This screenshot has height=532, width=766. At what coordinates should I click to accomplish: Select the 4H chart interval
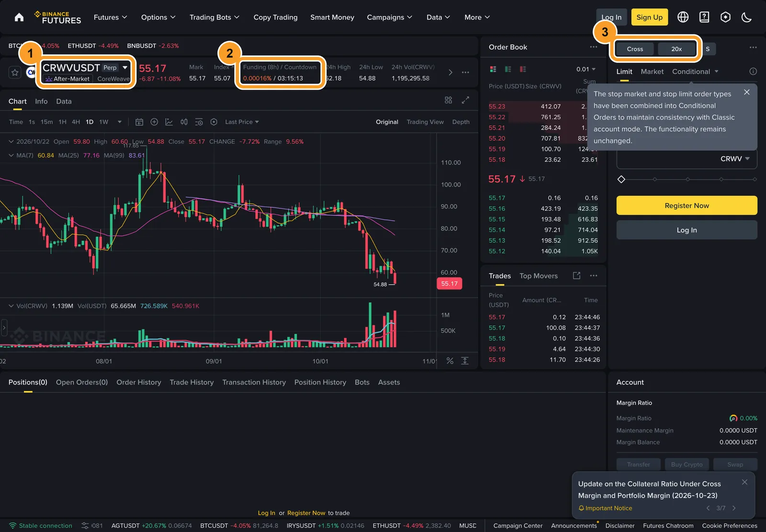tap(76, 122)
